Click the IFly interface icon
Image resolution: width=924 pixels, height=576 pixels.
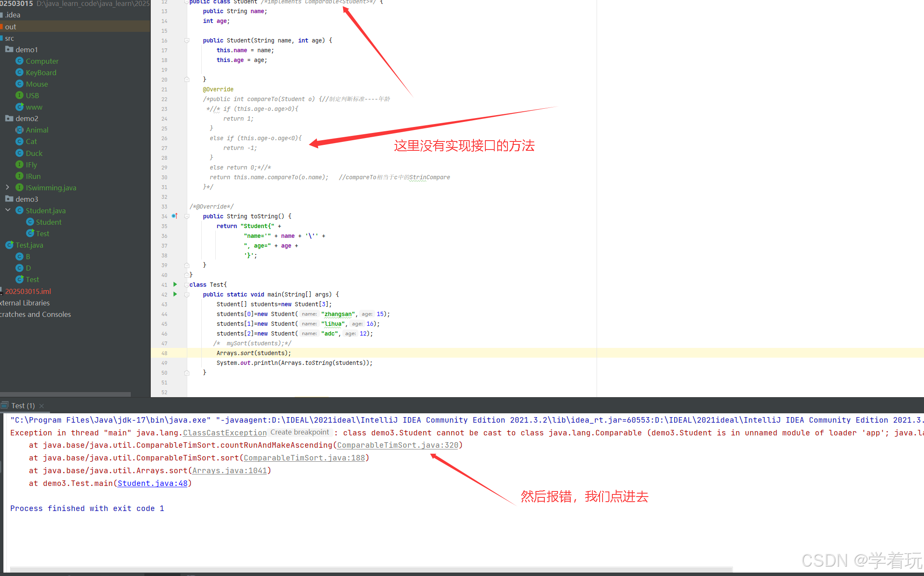click(x=19, y=165)
